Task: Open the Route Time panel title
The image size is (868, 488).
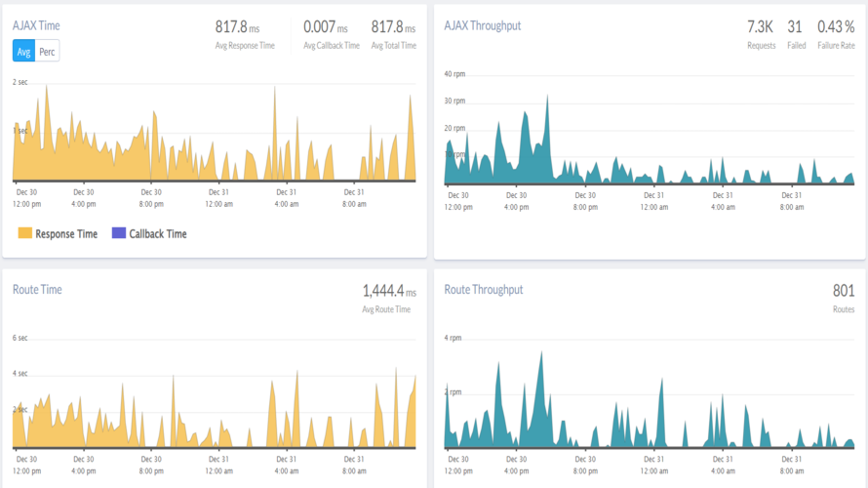Action: [x=37, y=289]
